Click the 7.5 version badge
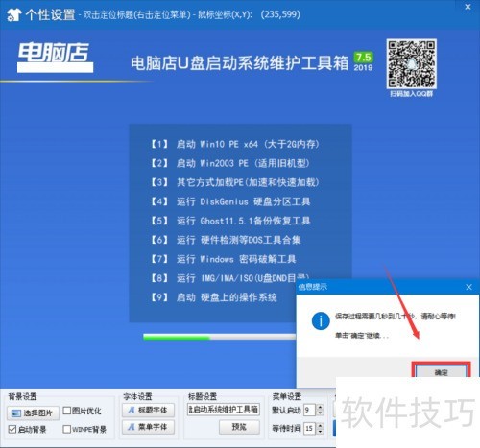This screenshot has width=480, height=448. point(364,58)
